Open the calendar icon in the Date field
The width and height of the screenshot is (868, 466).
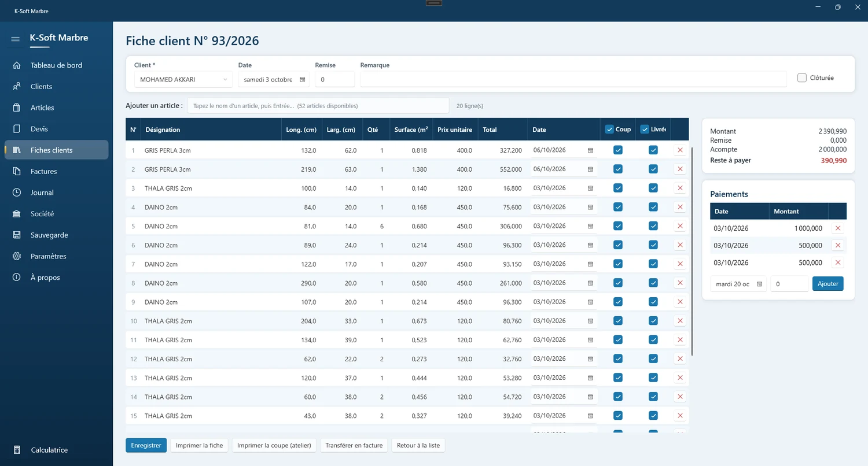[302, 80]
